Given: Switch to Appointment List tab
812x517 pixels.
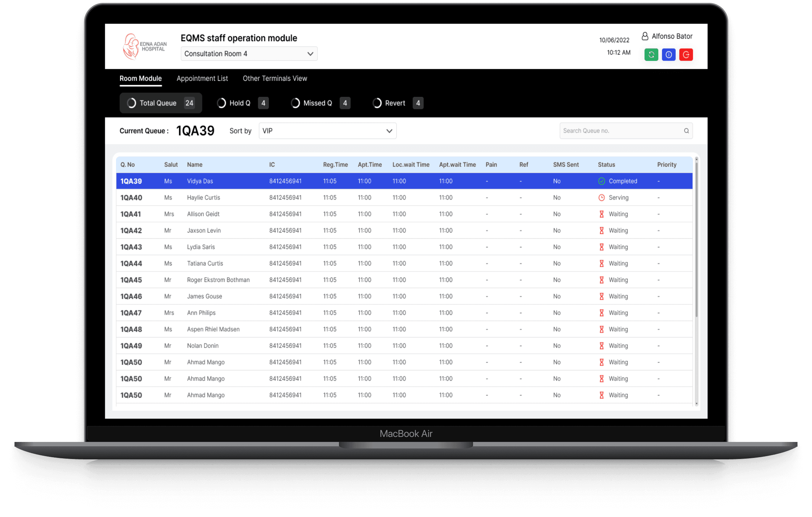Looking at the screenshot, I should pos(202,79).
